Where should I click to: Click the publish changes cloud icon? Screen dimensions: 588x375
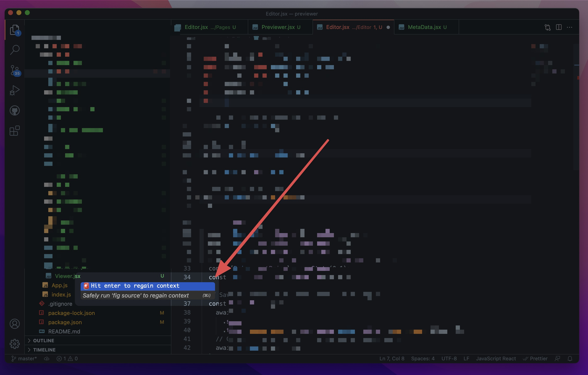pos(47,358)
